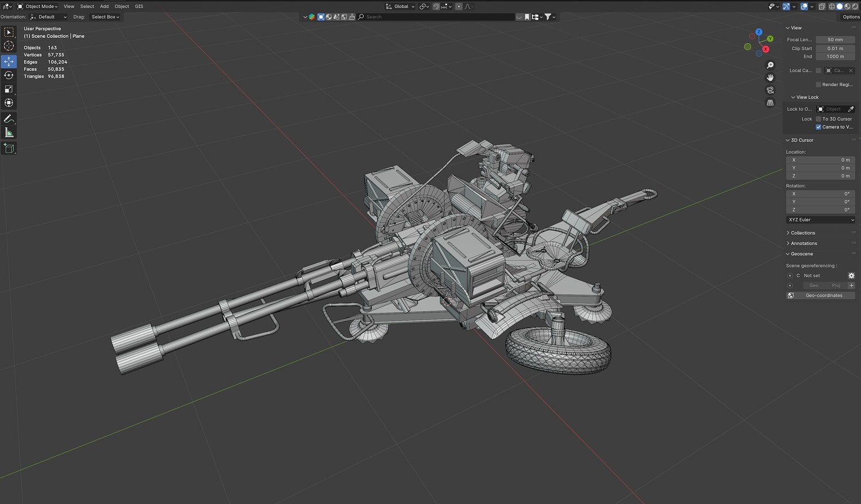Add georeferencing with the plus button
Viewport: 861px width, 504px height.
(x=851, y=285)
